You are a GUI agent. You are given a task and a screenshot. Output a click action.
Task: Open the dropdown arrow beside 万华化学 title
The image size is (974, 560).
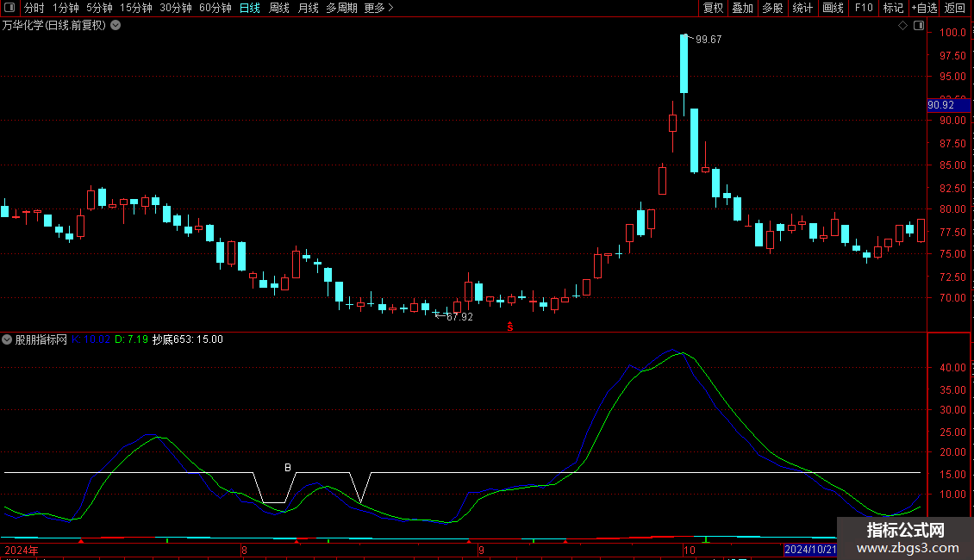click(116, 26)
